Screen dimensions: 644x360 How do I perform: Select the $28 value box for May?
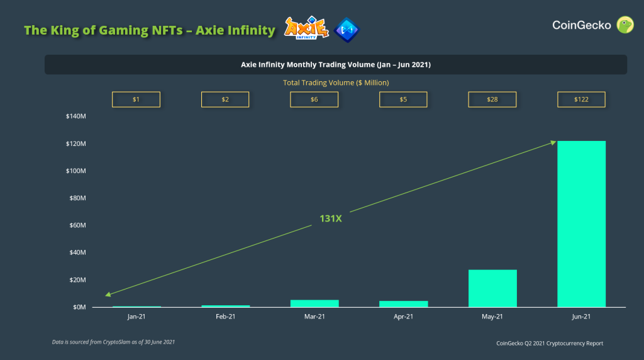[492, 99]
